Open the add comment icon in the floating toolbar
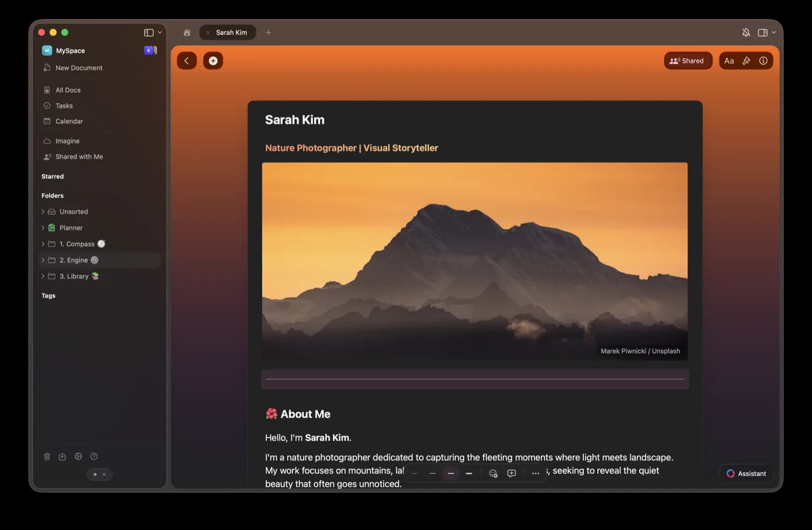The image size is (812, 530). pyautogui.click(x=512, y=473)
